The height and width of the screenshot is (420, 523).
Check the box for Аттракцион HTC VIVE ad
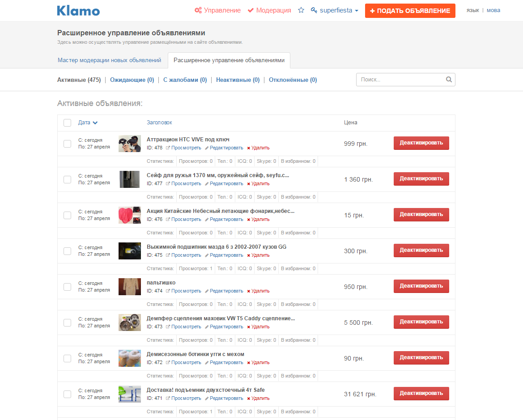coord(68,144)
